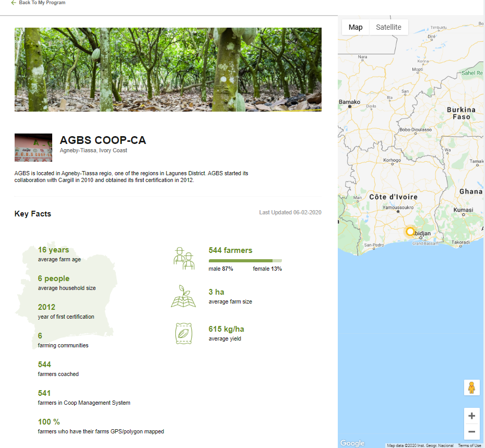Select the Map view tab
The image size is (485, 448).
pos(356,27)
